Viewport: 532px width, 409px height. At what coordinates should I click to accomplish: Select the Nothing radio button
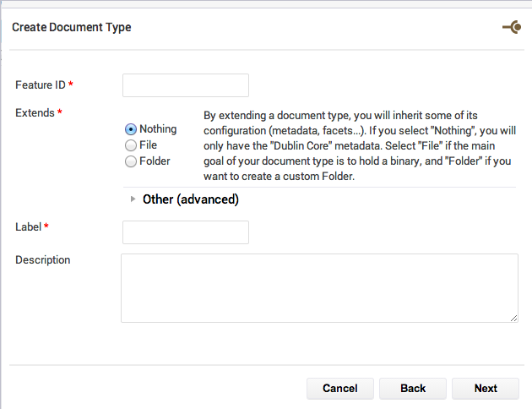pyautogui.click(x=131, y=129)
